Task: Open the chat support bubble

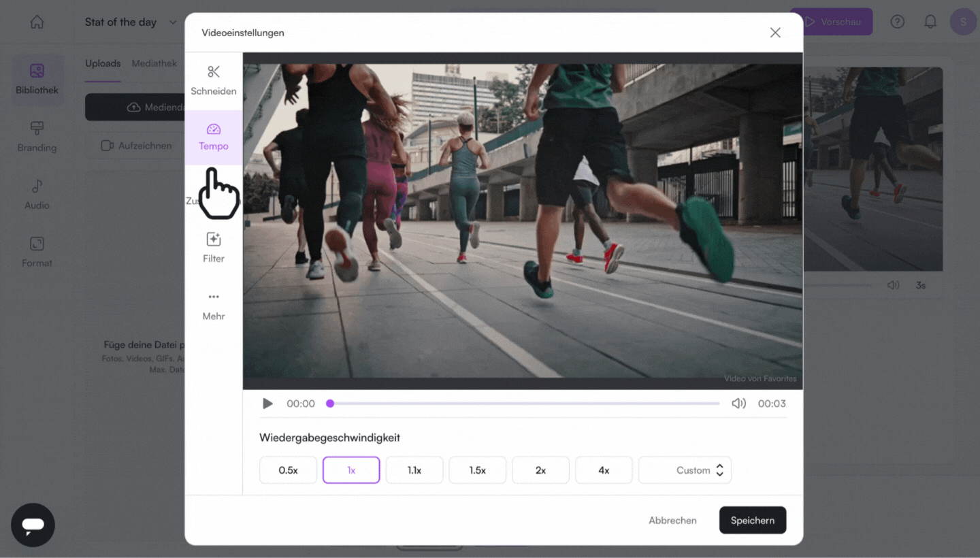Action: pos(33,525)
